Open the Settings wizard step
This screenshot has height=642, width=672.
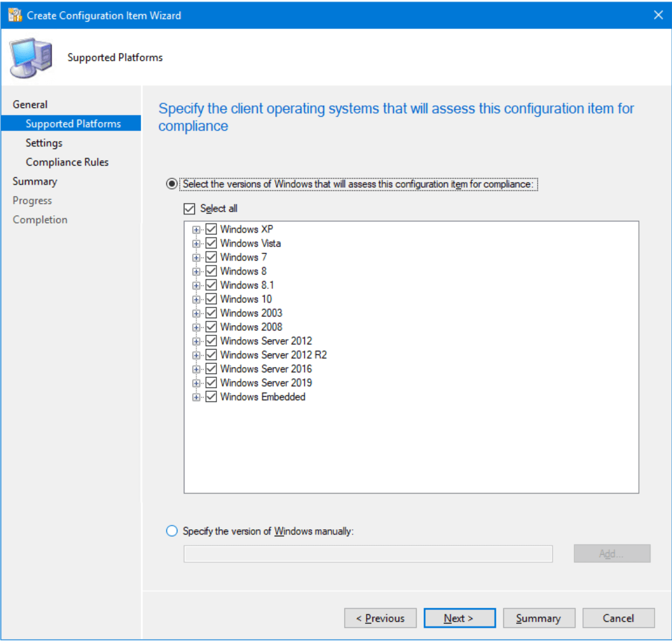(44, 143)
